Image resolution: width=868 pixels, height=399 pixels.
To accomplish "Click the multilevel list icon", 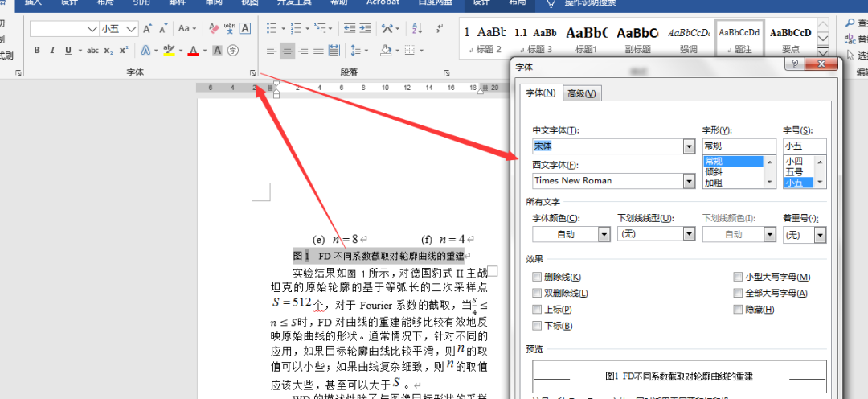I will (320, 27).
